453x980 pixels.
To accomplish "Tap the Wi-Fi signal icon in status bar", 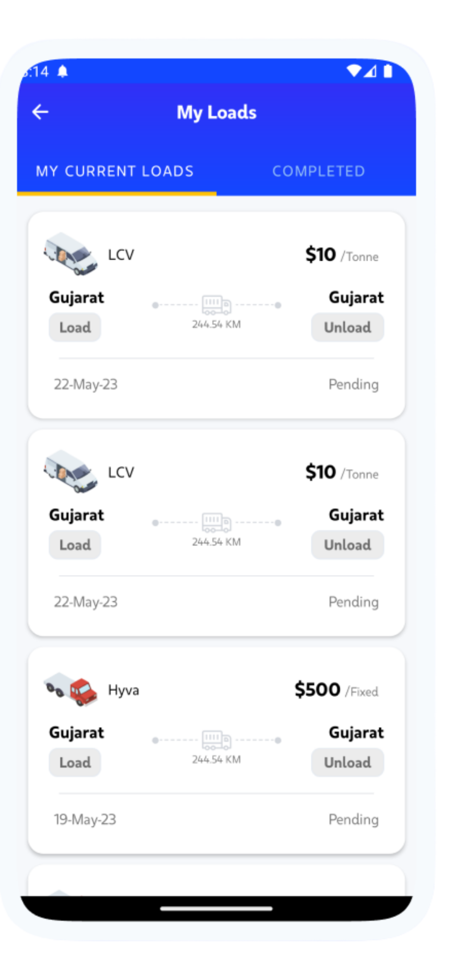I will (354, 71).
